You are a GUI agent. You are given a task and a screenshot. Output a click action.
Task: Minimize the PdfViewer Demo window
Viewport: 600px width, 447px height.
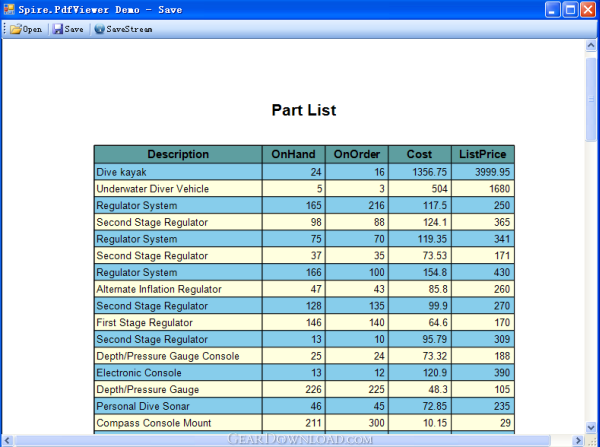point(553,10)
